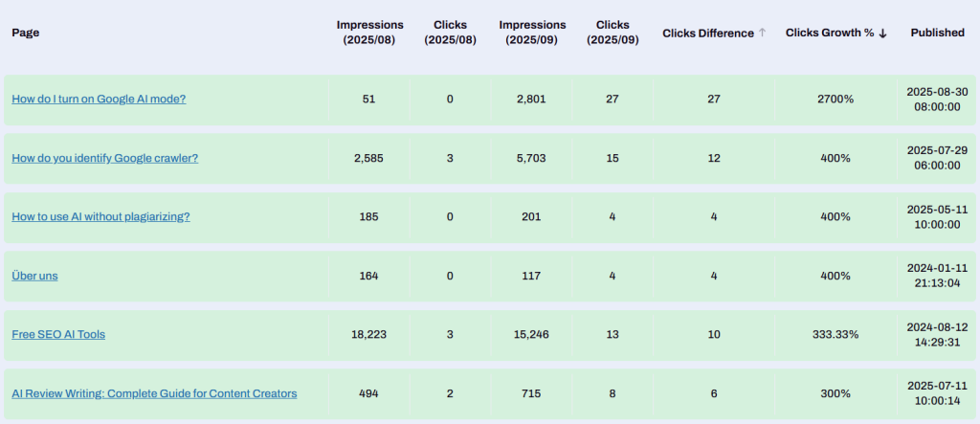980x424 pixels.
Task: Click the Clicks Growth % header text
Action: tap(830, 33)
